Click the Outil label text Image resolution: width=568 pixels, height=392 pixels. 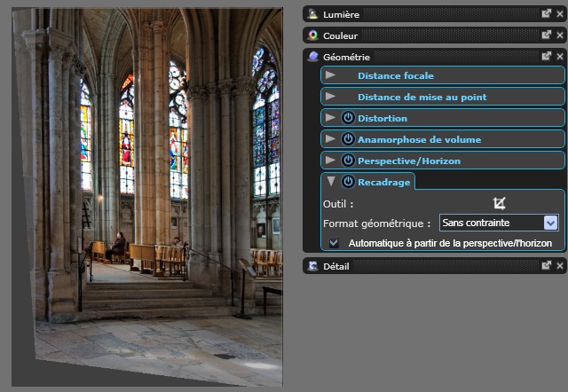(338, 204)
